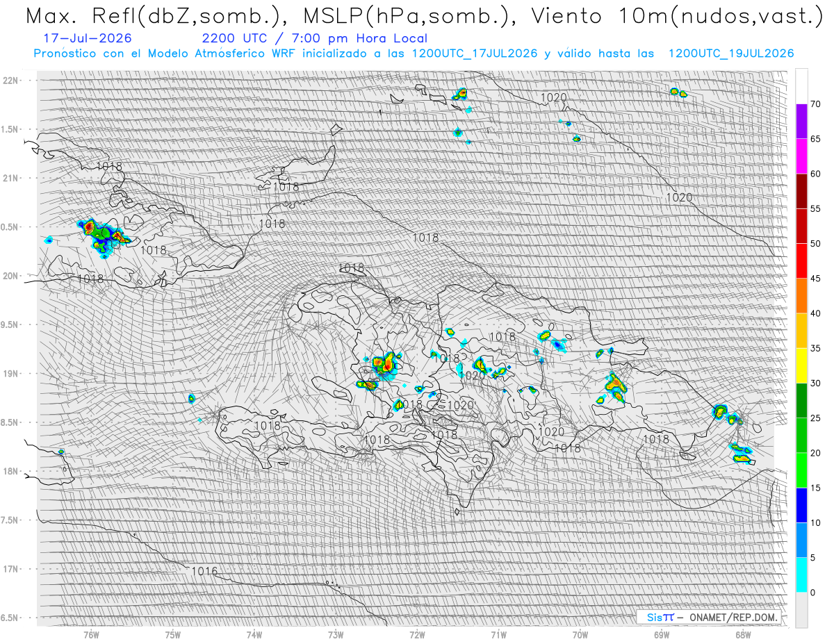Click the '30' value on the colorbar

815,383
